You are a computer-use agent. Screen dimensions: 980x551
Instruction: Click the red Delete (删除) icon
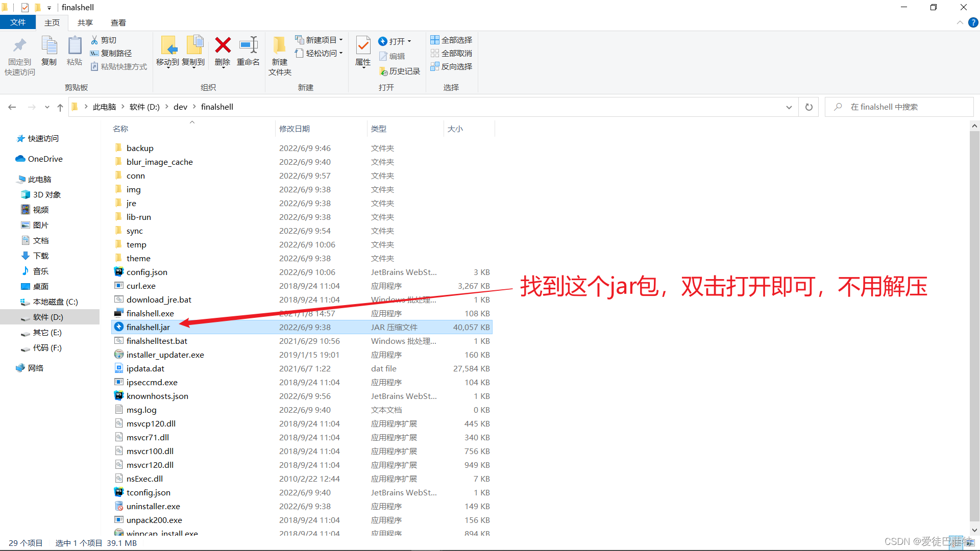point(223,46)
